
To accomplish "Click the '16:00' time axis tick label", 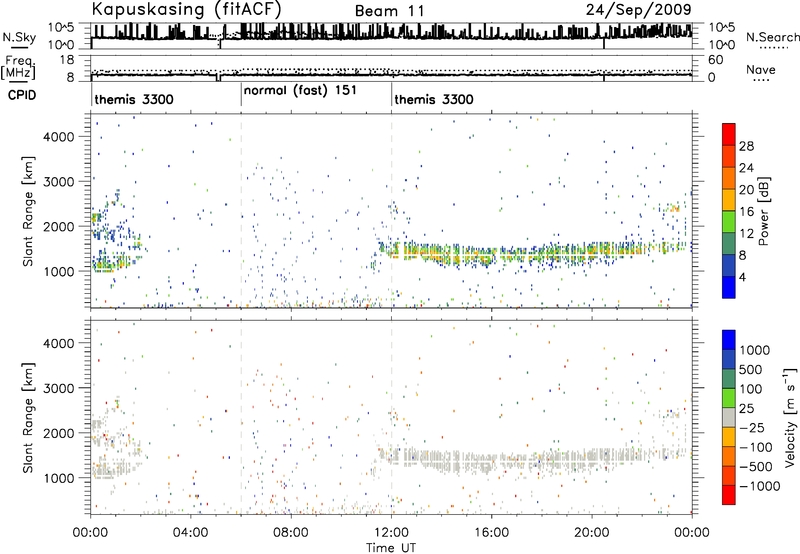I will click(x=491, y=533).
